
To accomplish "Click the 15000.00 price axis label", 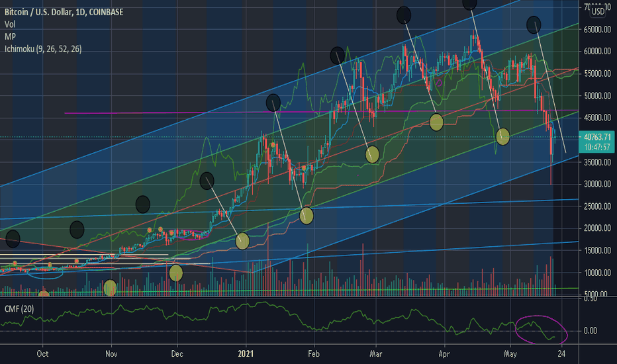I will click(x=597, y=250).
